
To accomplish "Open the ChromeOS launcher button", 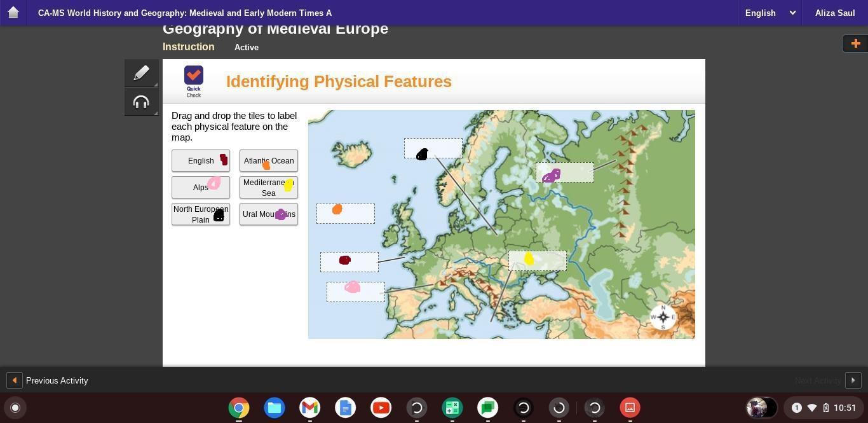I will tap(15, 408).
